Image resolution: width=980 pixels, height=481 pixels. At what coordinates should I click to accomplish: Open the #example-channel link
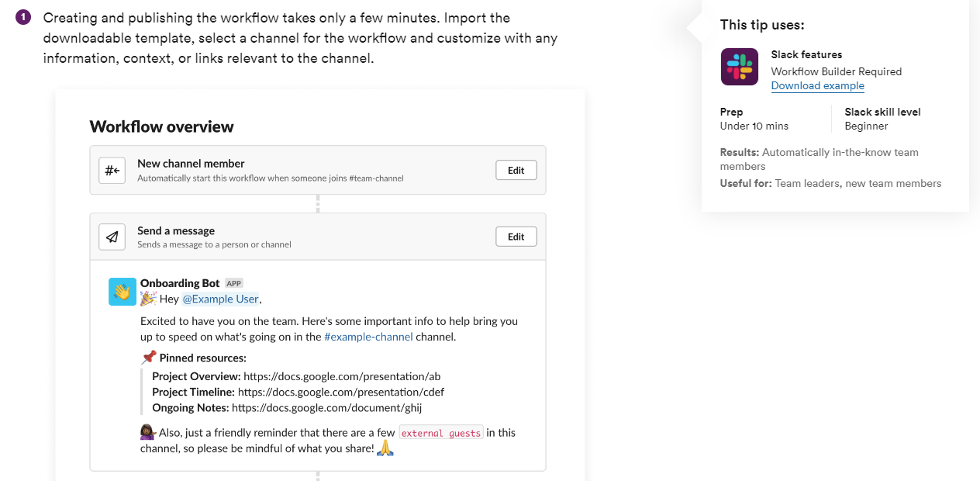368,337
